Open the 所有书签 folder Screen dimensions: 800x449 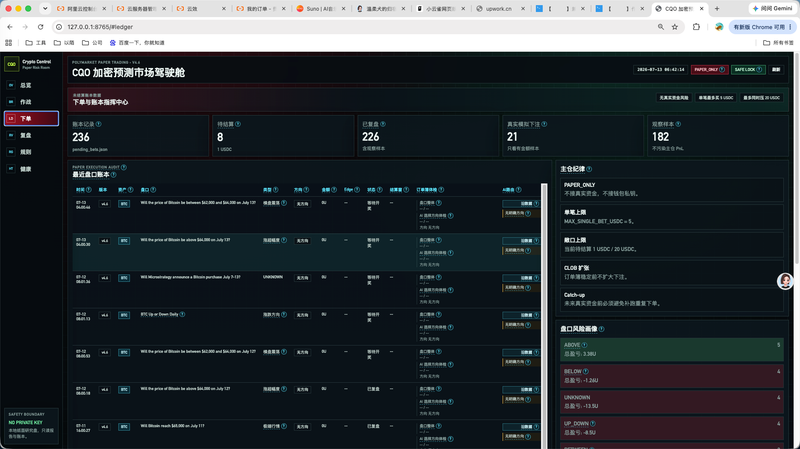coord(778,43)
